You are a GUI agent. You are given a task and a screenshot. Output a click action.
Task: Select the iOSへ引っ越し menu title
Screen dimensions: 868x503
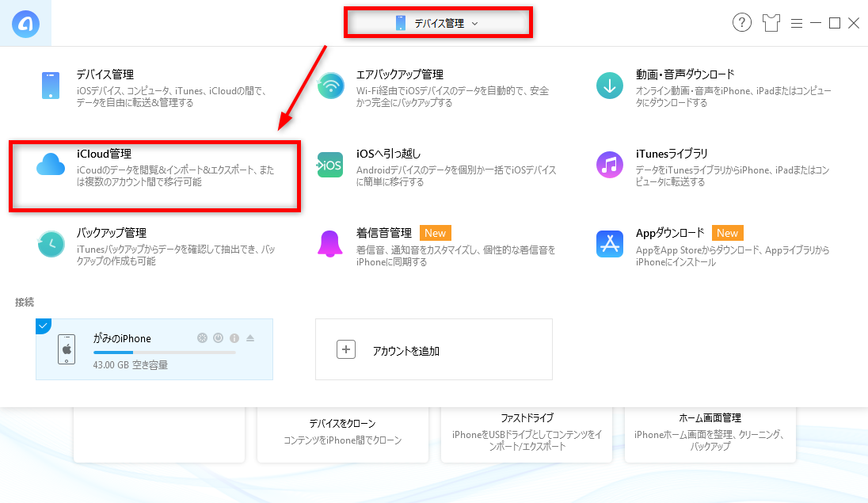pyautogui.click(x=388, y=154)
